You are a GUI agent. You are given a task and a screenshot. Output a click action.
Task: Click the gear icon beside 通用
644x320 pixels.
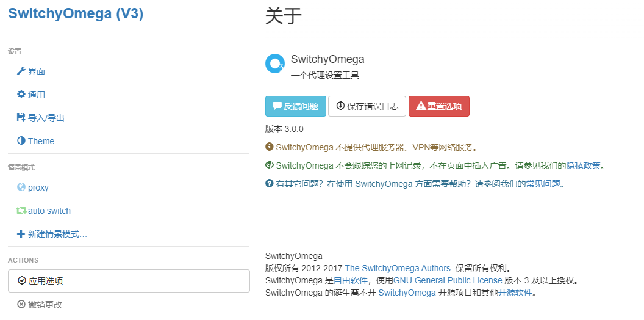[x=21, y=95]
